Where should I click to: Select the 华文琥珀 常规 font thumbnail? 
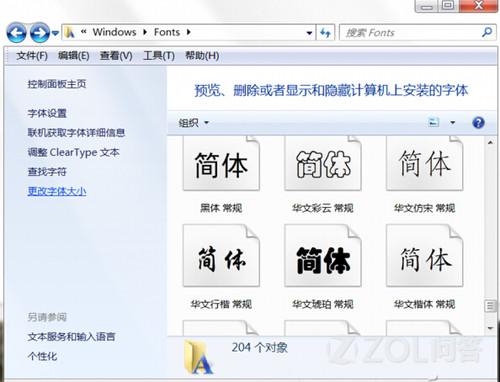coord(323,255)
